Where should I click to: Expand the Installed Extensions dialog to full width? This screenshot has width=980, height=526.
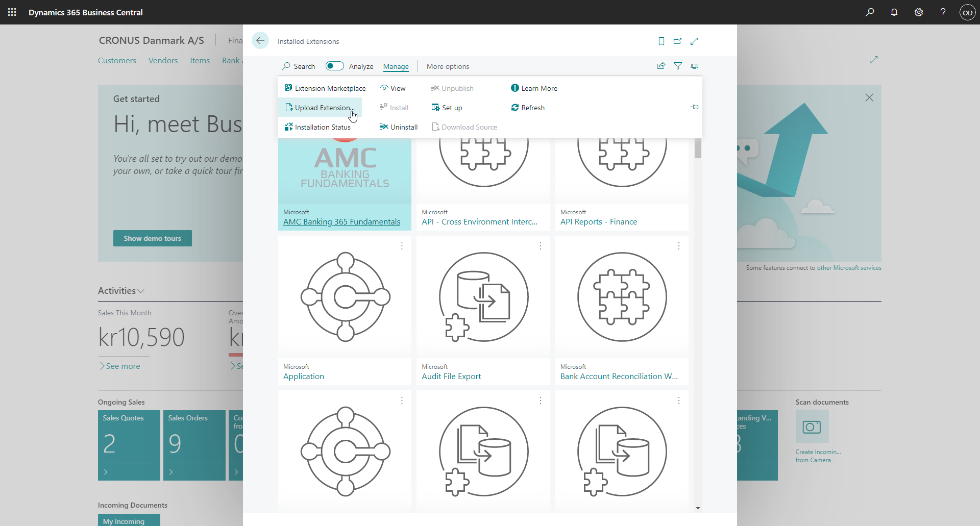[x=694, y=41]
